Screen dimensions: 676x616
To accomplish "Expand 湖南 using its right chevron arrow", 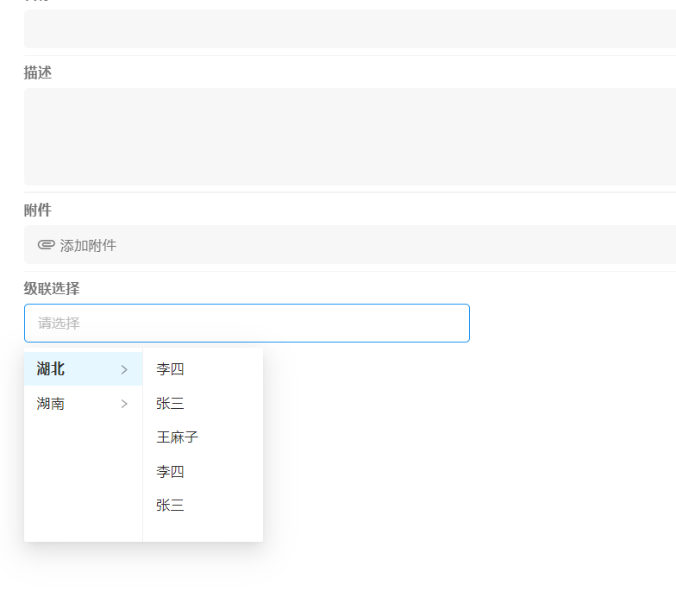I will tap(124, 404).
